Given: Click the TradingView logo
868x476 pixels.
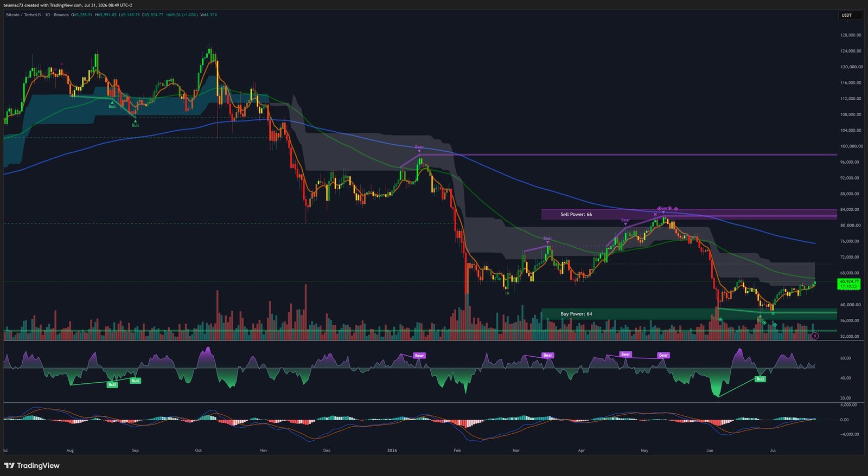Looking at the screenshot, I should coord(32,466).
